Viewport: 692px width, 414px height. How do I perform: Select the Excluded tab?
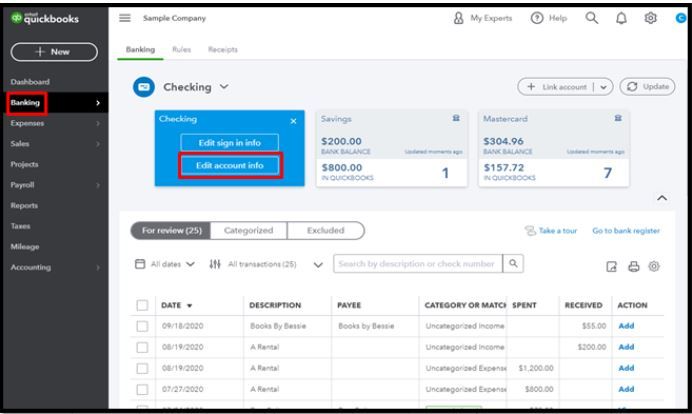(326, 230)
